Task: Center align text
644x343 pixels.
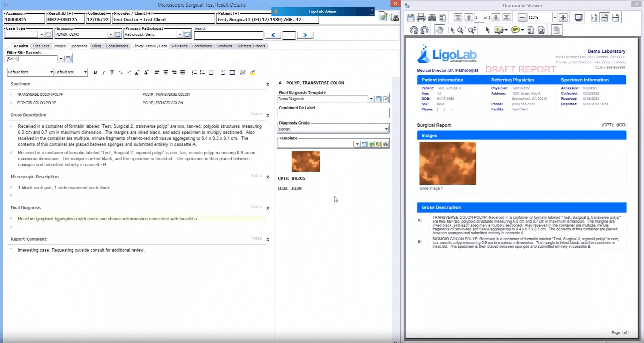Action: (166, 72)
